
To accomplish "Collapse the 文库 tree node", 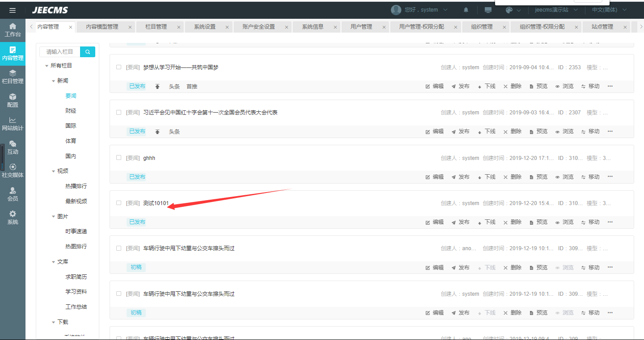I will [x=53, y=262].
